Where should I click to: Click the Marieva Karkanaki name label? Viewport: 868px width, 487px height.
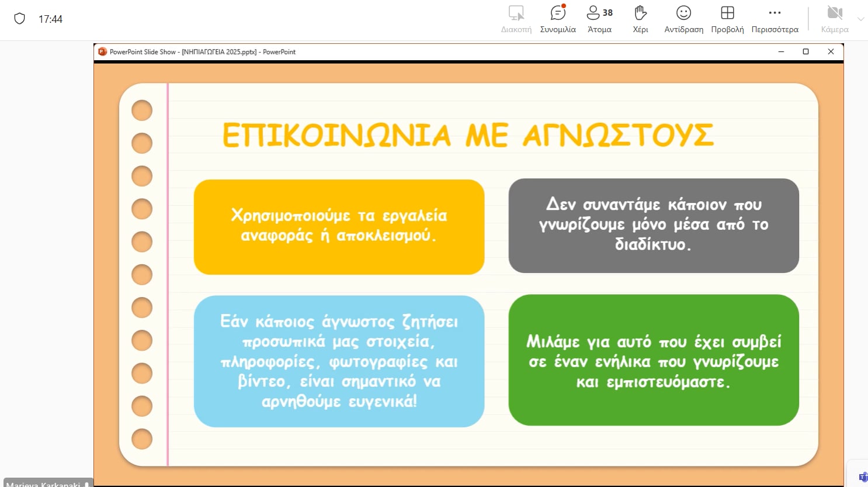click(x=43, y=484)
